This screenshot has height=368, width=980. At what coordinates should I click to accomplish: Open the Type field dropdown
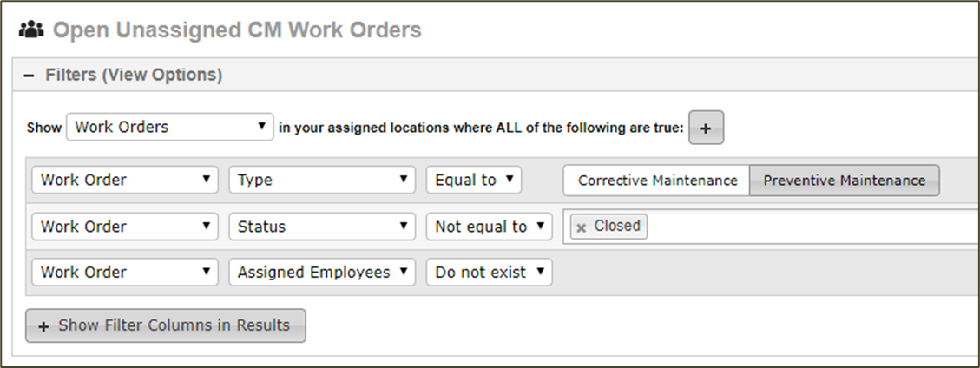pyautogui.click(x=322, y=180)
